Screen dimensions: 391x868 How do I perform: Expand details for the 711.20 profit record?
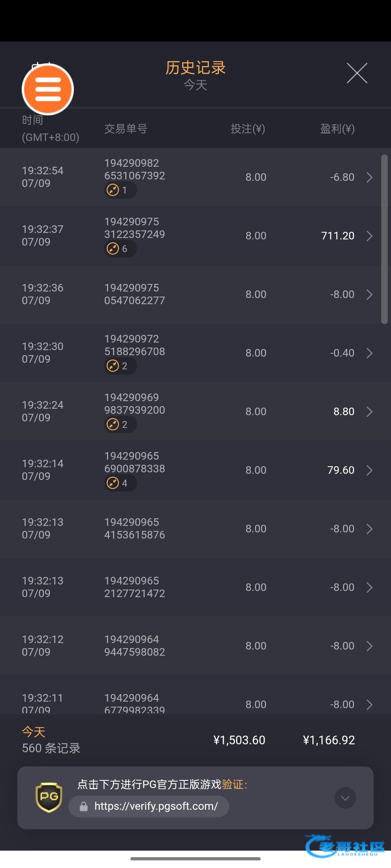(x=369, y=236)
